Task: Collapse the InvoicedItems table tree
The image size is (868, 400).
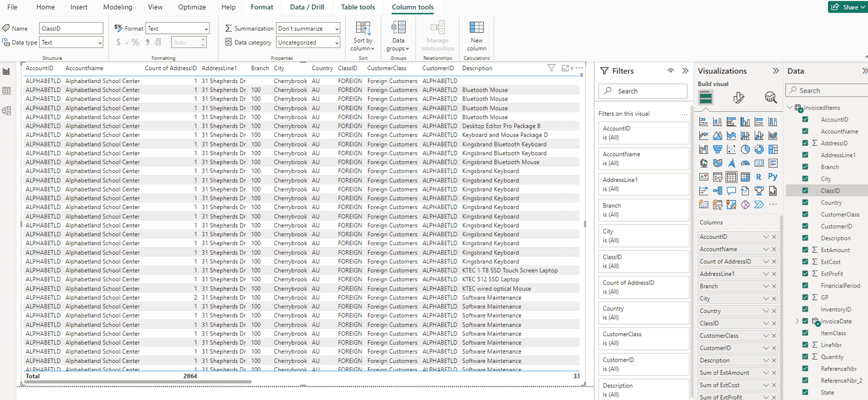Action: pos(790,107)
